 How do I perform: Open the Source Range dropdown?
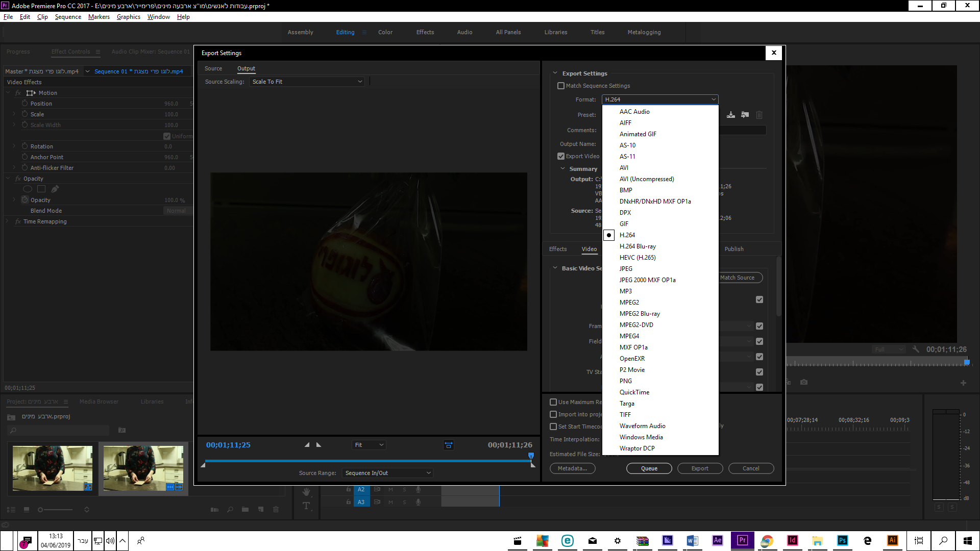387,473
